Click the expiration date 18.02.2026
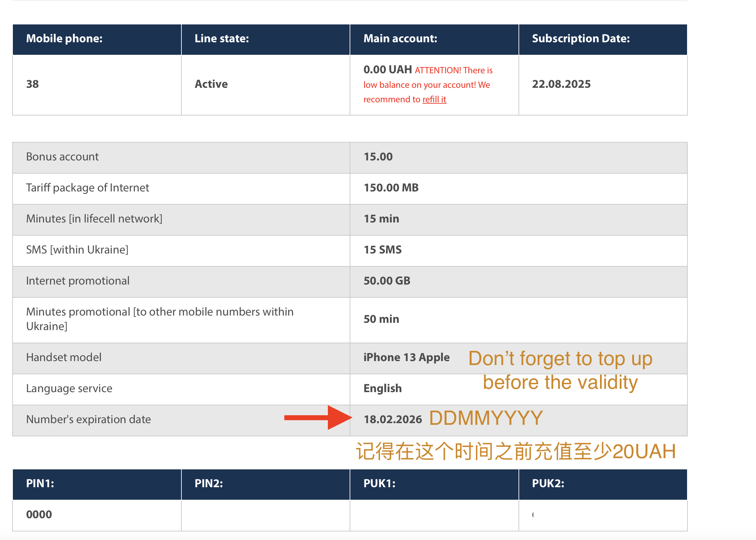Screen dimensions: 756x540 [x=393, y=420]
